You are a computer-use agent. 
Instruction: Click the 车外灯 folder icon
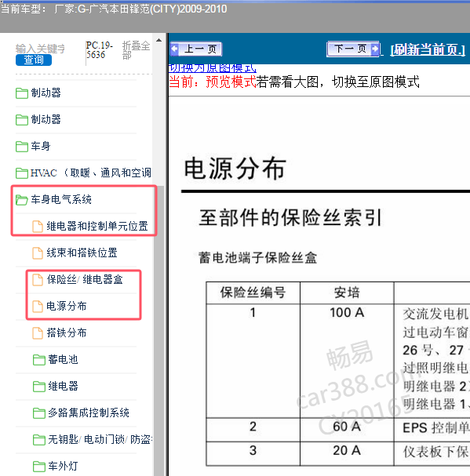tap(39, 466)
